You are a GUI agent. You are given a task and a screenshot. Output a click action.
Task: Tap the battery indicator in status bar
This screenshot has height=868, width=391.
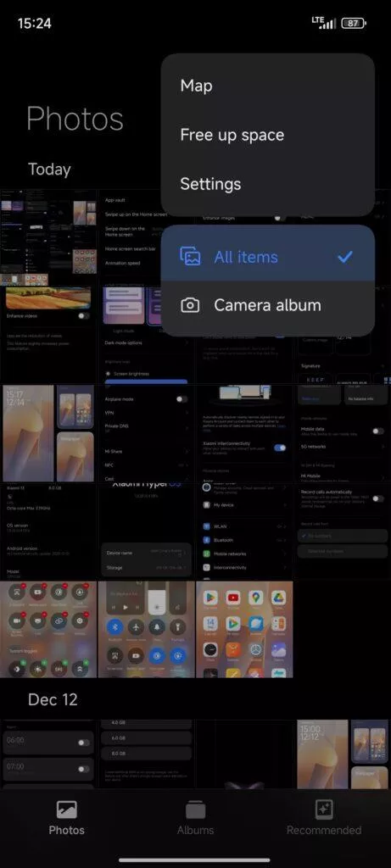(354, 23)
